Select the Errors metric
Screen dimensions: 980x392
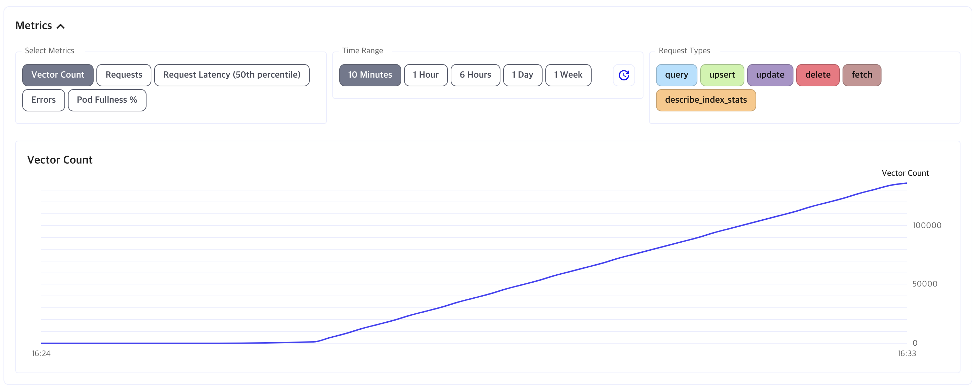(44, 100)
